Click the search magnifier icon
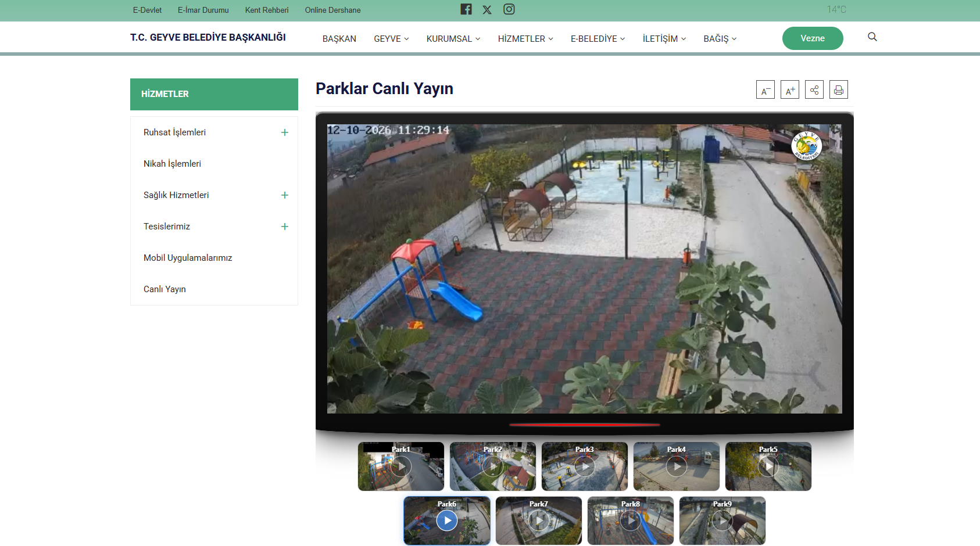This screenshot has height=546, width=980. pyautogui.click(x=872, y=37)
